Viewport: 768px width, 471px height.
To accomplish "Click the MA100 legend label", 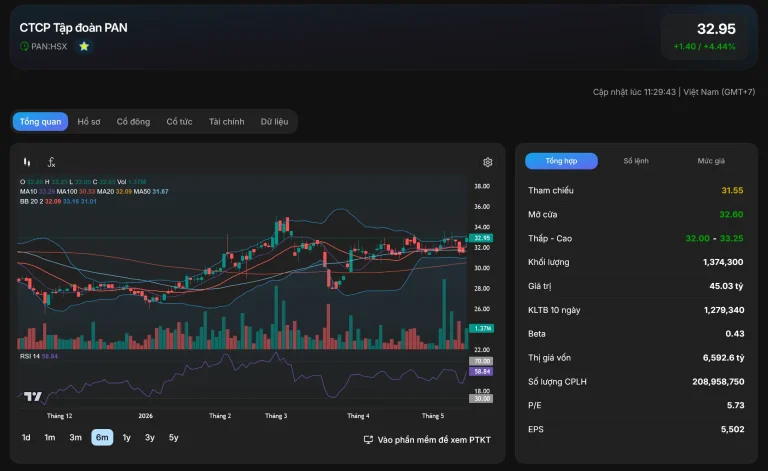I will point(67,191).
